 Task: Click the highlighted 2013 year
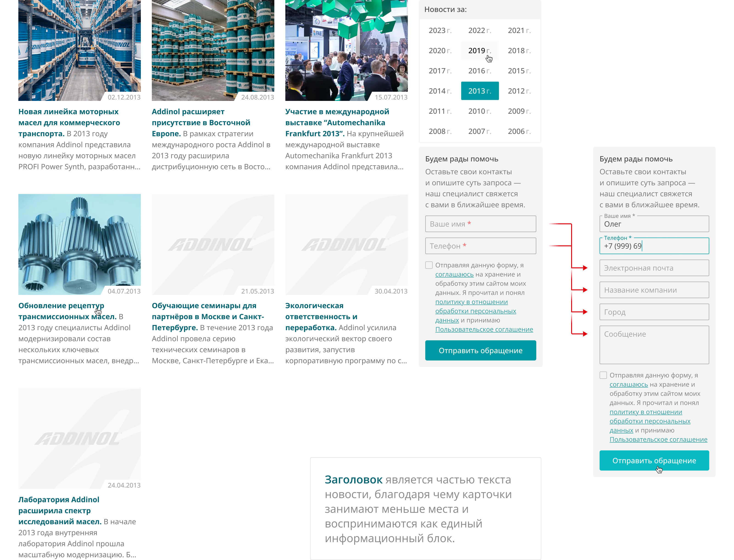[x=480, y=91]
